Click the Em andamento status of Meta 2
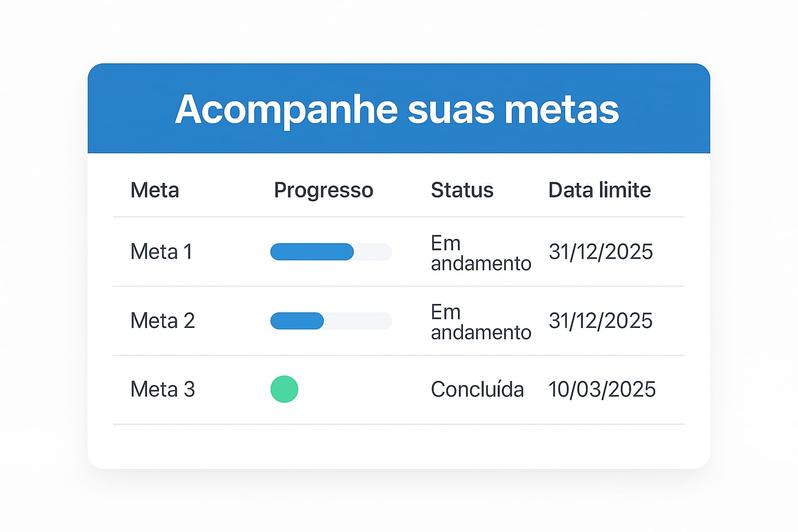This screenshot has height=532, width=798. point(481,322)
